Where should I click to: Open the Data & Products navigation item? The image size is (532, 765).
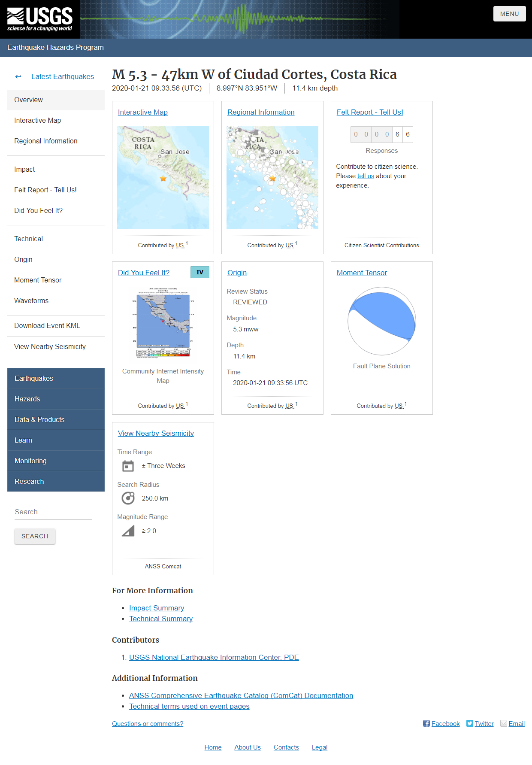(x=56, y=419)
